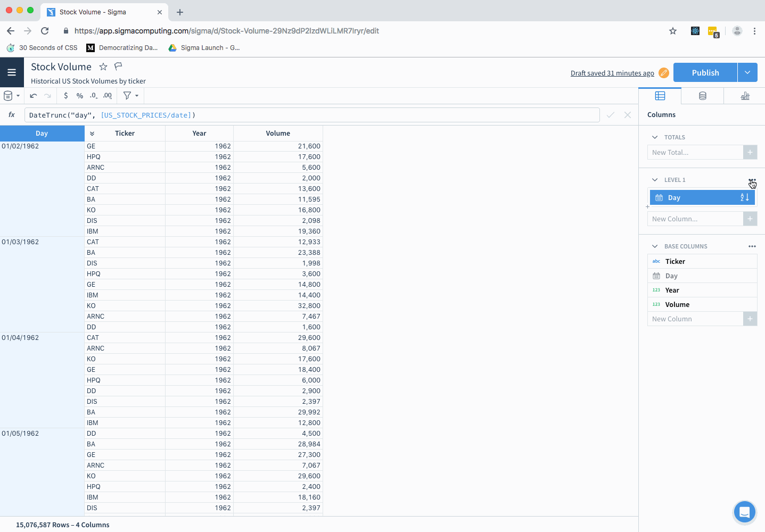This screenshot has width=765, height=532.
Task: Switch to the Columns table tab
Action: click(x=660, y=96)
